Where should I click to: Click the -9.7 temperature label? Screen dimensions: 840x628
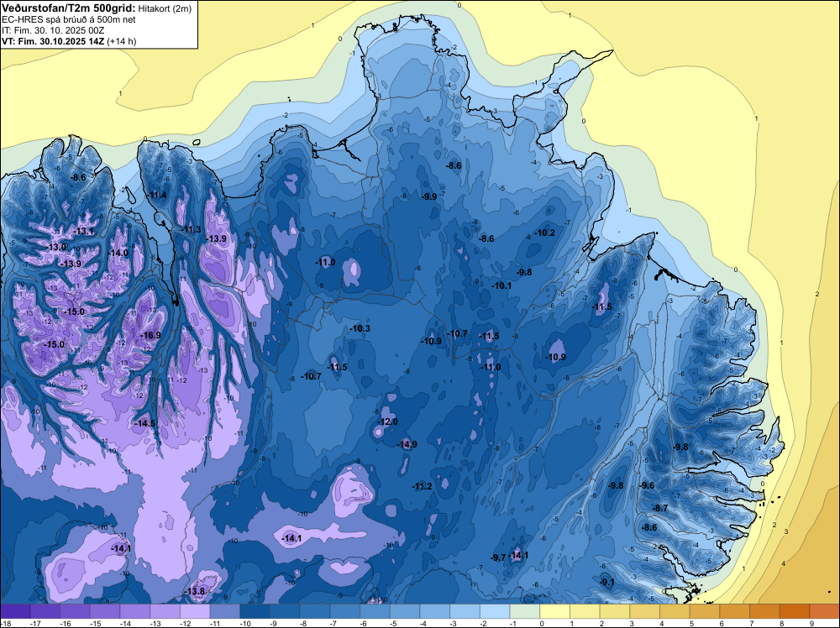click(x=498, y=557)
